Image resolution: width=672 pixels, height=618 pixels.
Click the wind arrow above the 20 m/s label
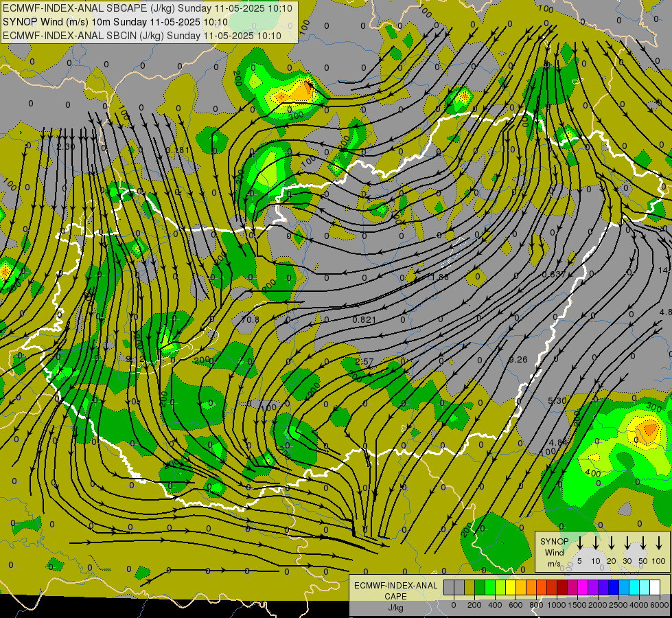pos(612,543)
